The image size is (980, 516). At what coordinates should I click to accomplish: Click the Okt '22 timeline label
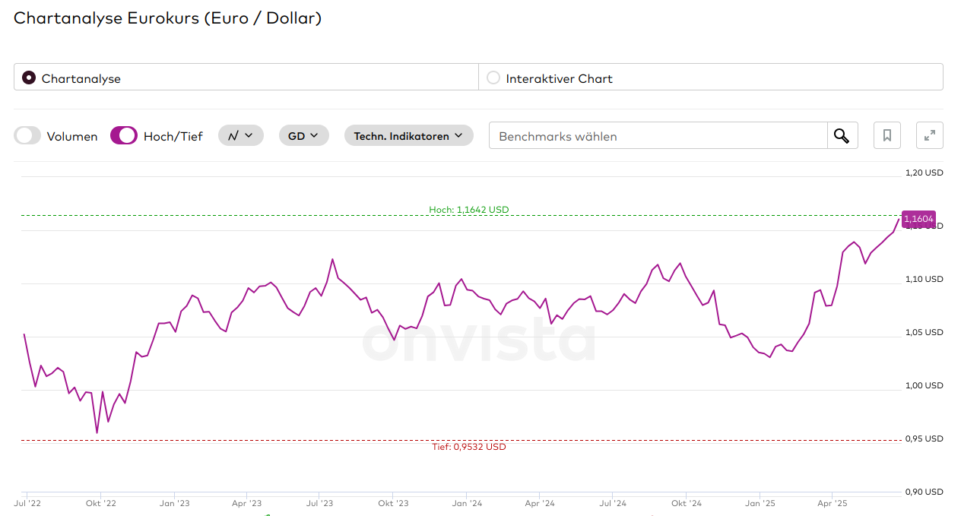(x=100, y=503)
